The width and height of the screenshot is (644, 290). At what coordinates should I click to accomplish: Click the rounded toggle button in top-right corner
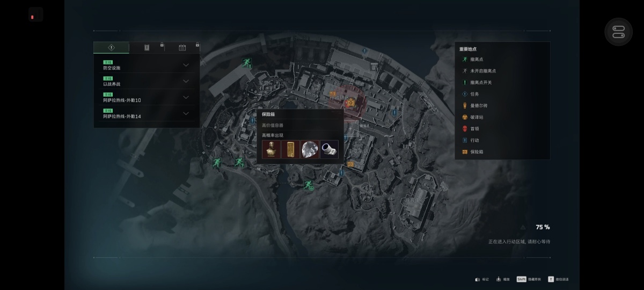click(x=619, y=32)
